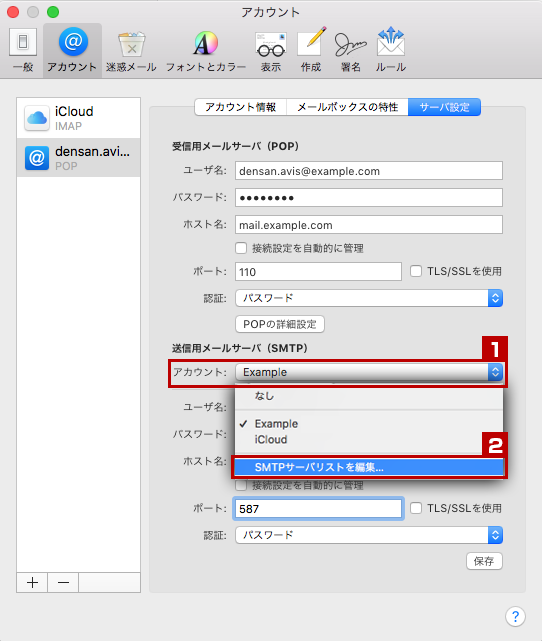Enable TLS/SSLを使用 next to port 587
The image size is (542, 641).
416,508
